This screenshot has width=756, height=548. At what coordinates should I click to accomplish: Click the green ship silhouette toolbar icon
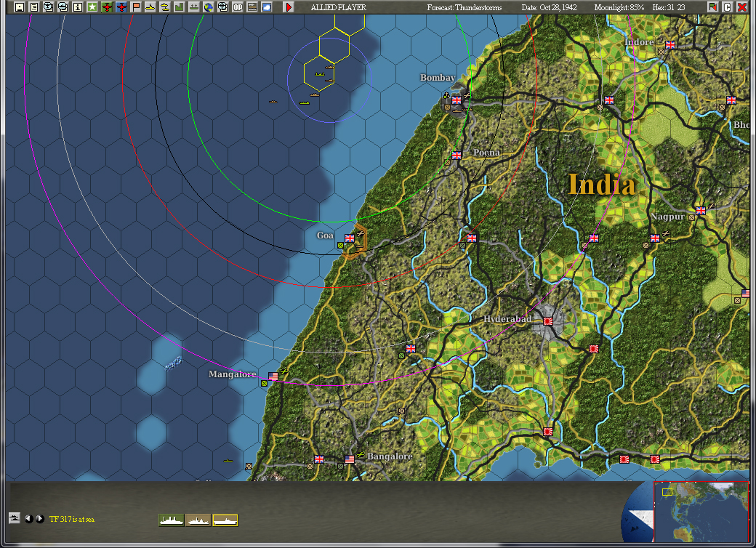(194, 7)
